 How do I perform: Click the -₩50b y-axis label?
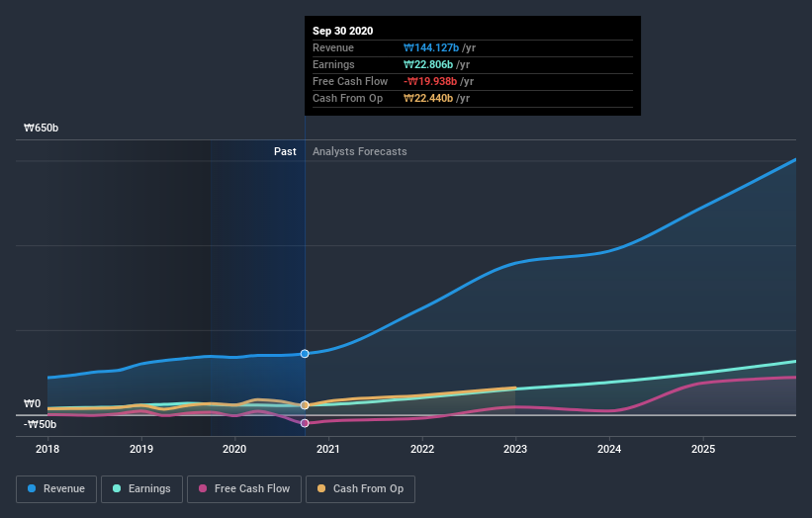[x=40, y=424]
